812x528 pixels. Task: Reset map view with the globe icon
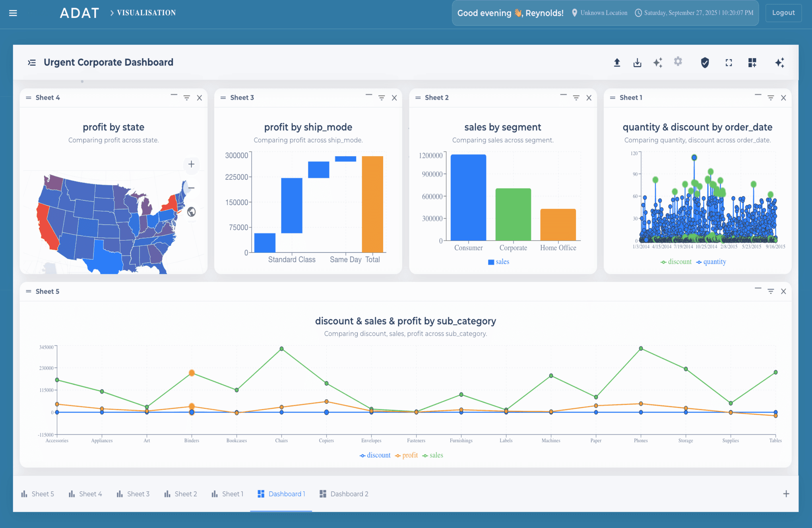click(191, 212)
